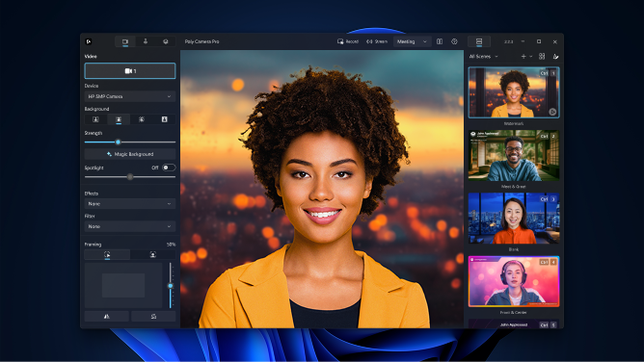Screen dimensions: 644x362
Task: Select the first scene thumbnail Ctrl 1
Action: point(514,92)
